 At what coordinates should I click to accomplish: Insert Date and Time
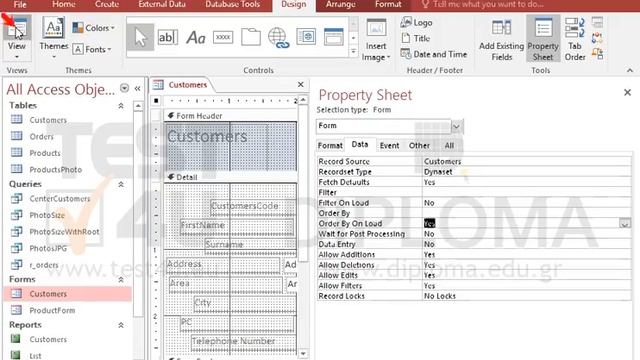[x=433, y=54]
